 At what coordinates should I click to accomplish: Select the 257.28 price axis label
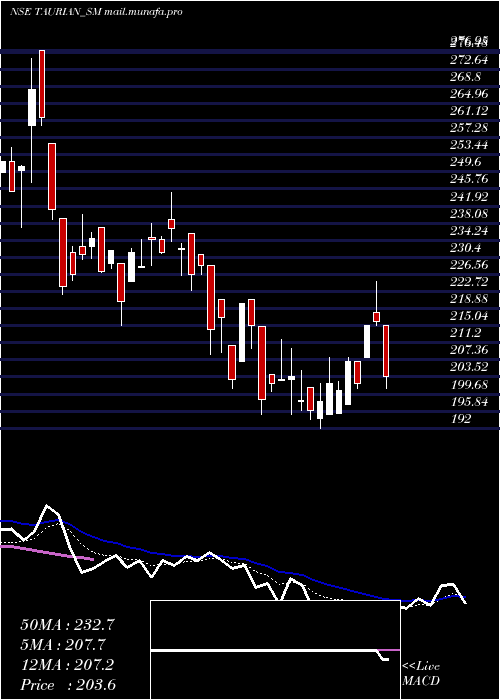(x=469, y=128)
